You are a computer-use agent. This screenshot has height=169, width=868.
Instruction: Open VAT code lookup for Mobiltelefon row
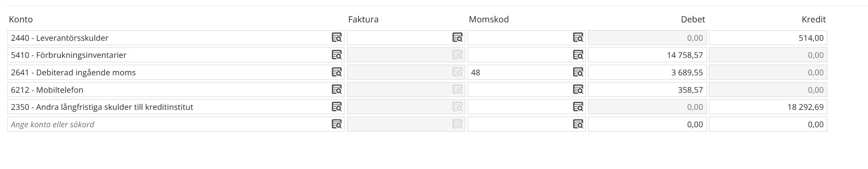(577, 90)
